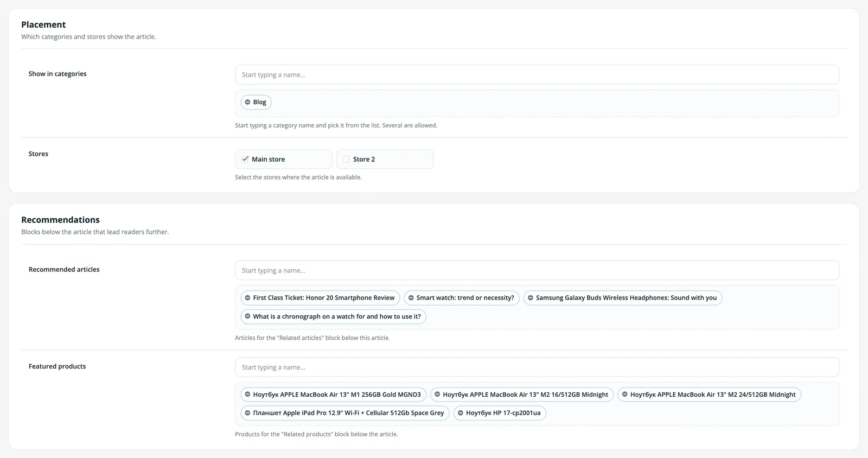Click 'Blocks below the article' subtitle
The image size is (868, 458).
coord(95,232)
